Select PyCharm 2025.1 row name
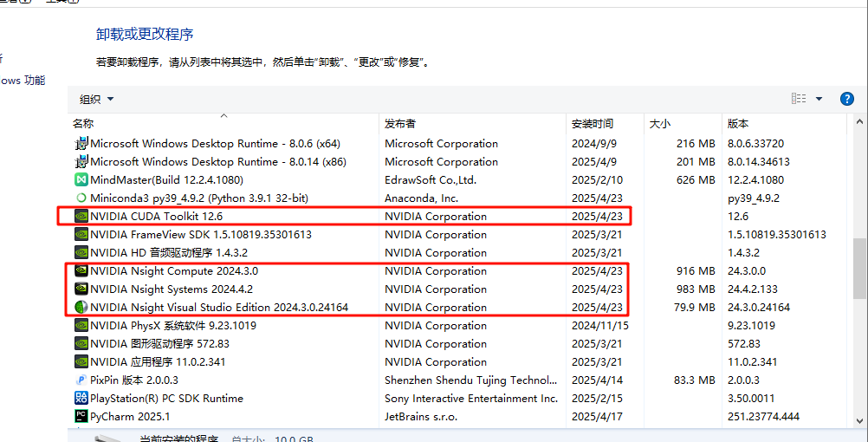868x442 pixels. click(130, 417)
